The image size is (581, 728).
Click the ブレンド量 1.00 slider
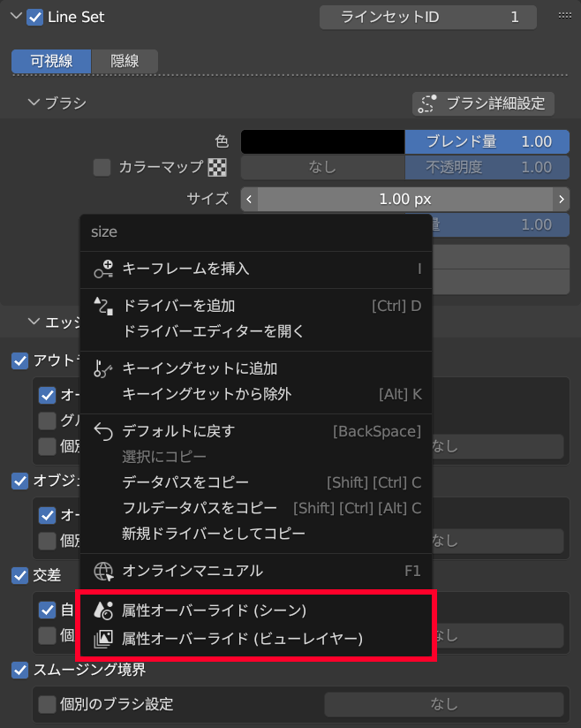[x=487, y=141]
